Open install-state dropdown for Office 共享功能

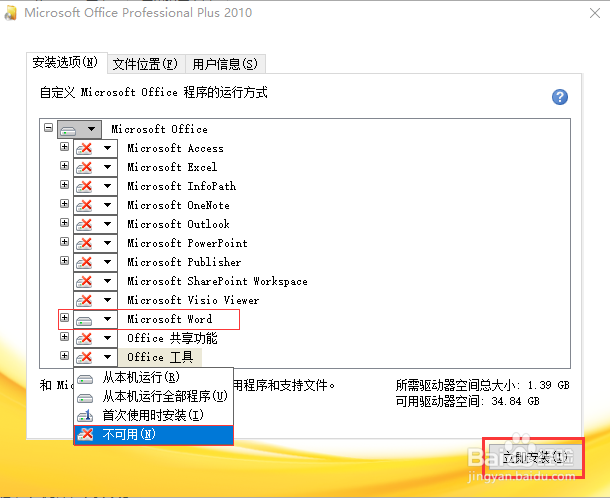coord(95,338)
